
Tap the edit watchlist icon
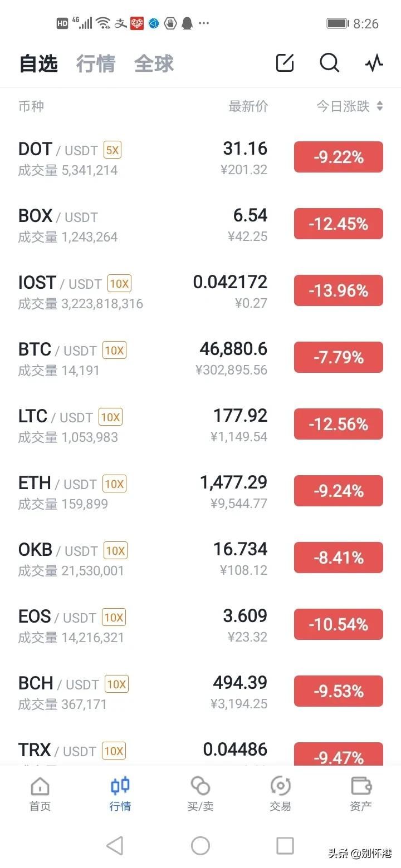tap(285, 63)
